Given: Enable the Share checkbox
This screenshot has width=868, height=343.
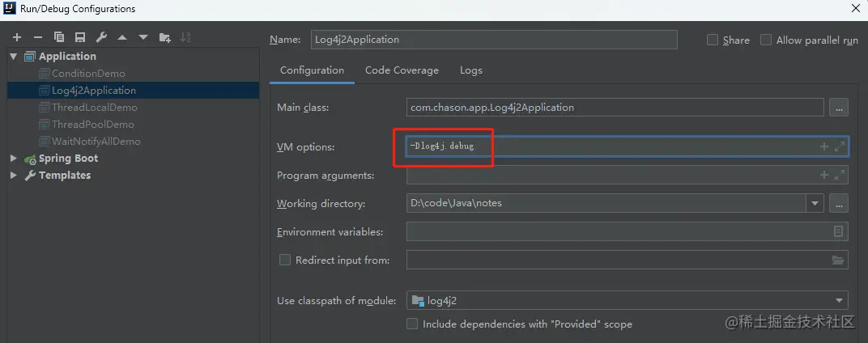Looking at the screenshot, I should pos(713,40).
